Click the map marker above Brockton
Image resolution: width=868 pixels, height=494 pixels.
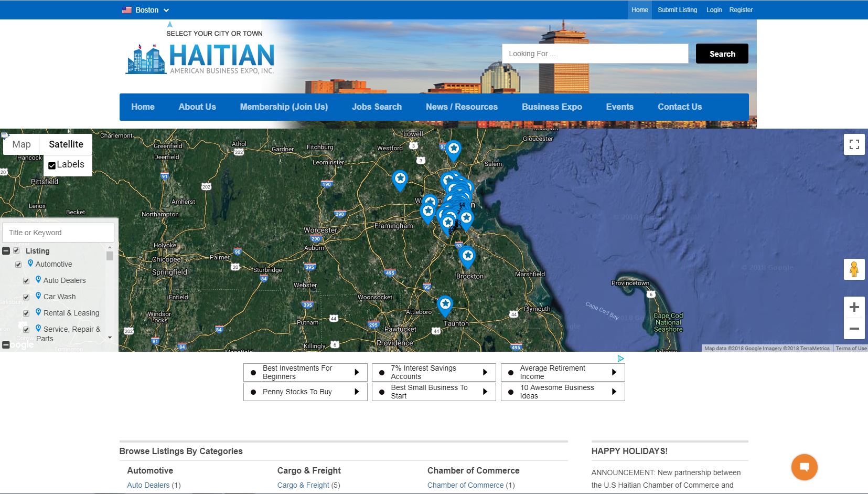467,257
